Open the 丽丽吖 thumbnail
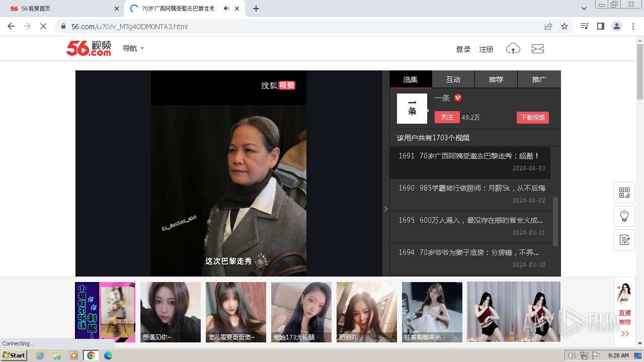The image size is (644, 362). coord(367,312)
